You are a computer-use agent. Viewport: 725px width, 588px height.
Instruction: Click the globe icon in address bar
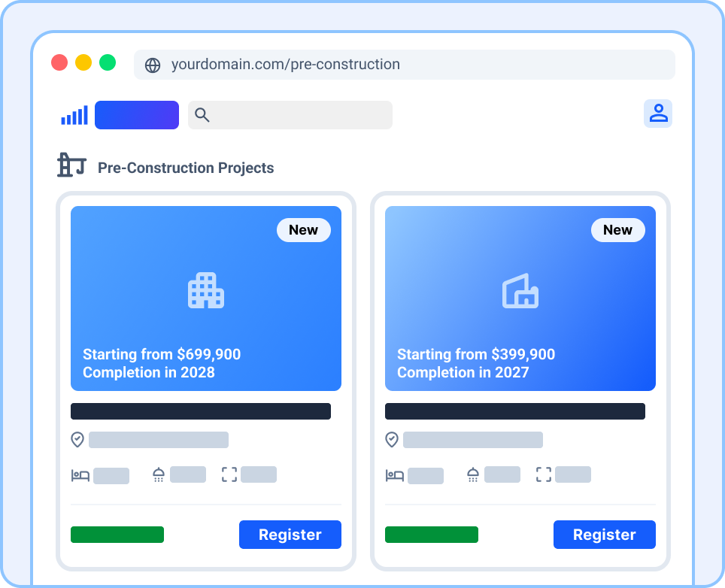(153, 65)
